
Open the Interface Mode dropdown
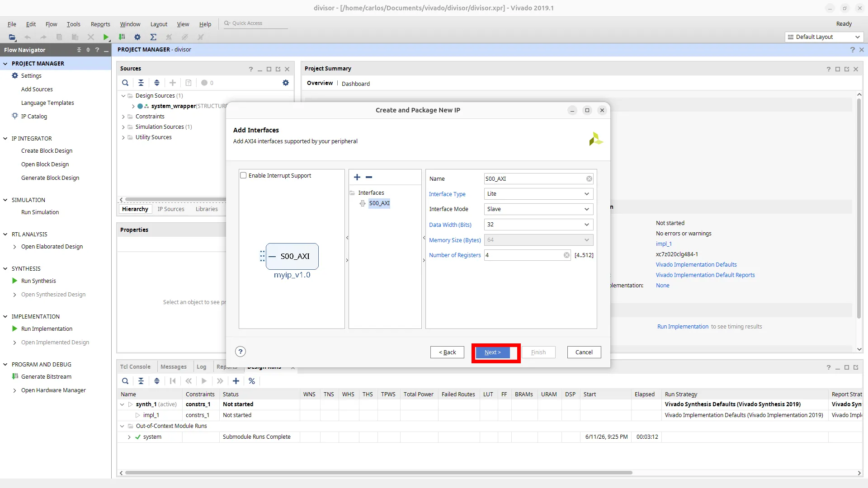538,209
